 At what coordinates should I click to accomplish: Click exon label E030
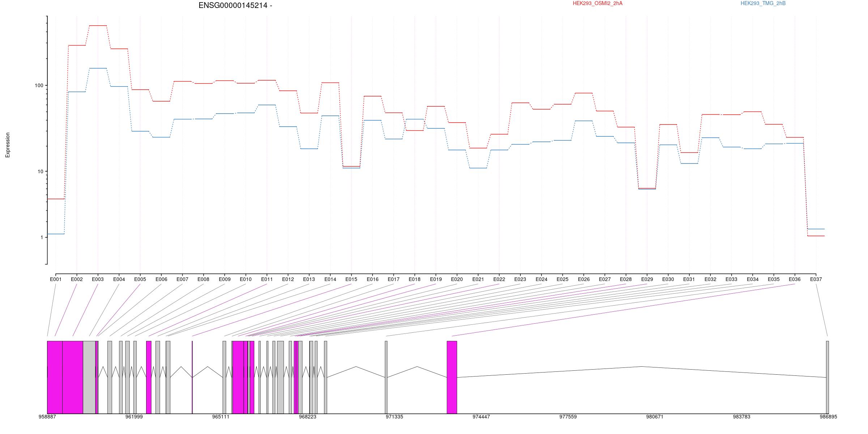(668, 279)
